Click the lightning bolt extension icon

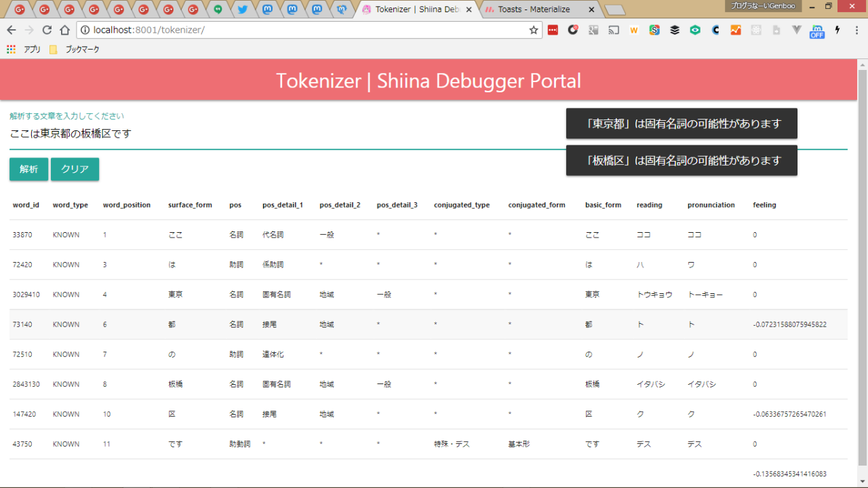pyautogui.click(x=837, y=30)
